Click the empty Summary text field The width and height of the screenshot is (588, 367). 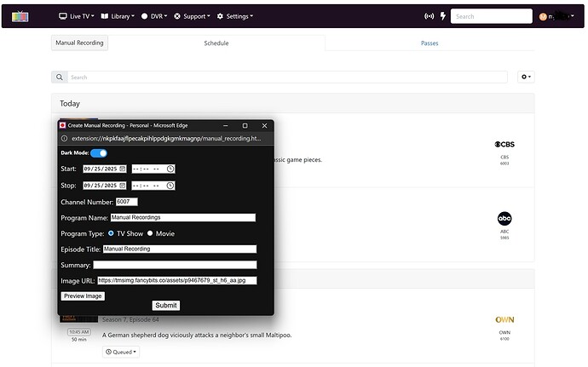[x=175, y=265]
